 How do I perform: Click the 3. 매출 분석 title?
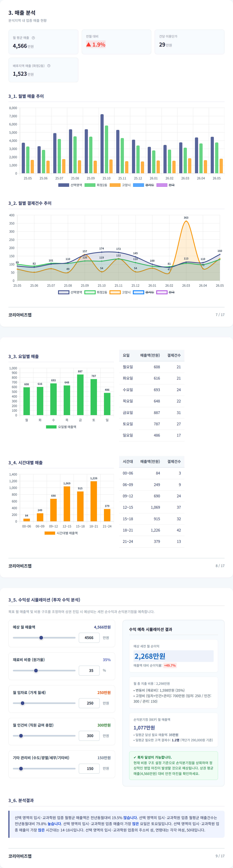(x=22, y=13)
